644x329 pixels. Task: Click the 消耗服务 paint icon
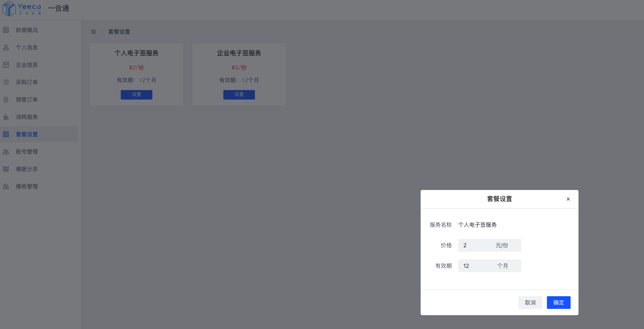(6, 117)
